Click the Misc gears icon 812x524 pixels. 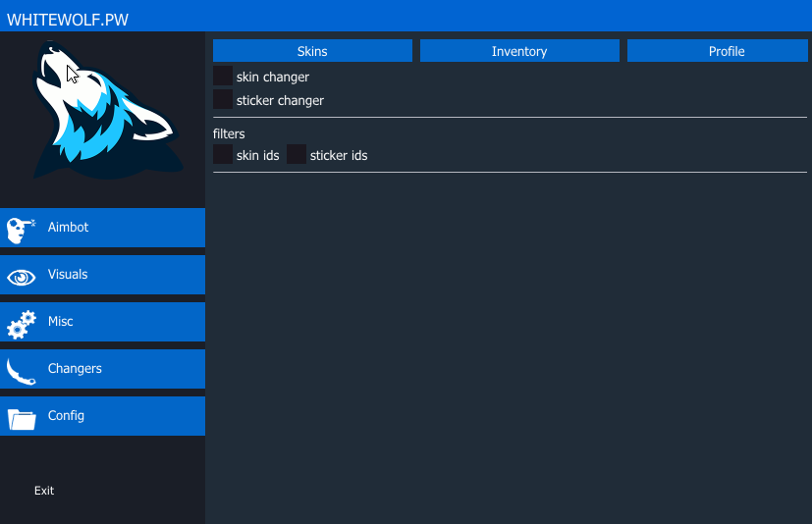coord(22,325)
